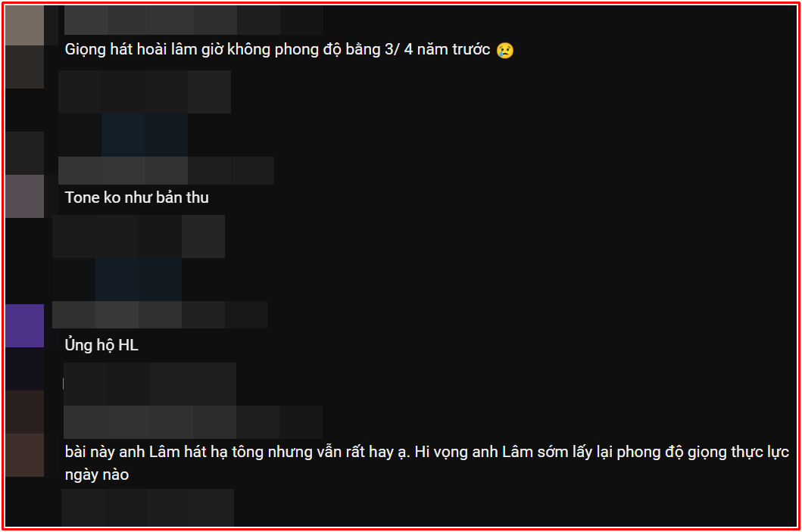802x532 pixels.
Task: Open the gray-purple avatar beside 'Tone ko như bản thu'
Action: [x=24, y=196]
